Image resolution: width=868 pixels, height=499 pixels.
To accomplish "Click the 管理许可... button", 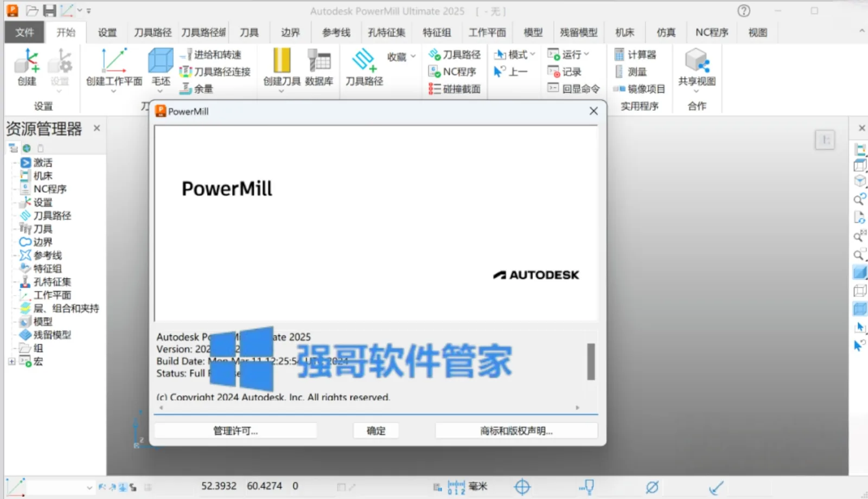I will pyautogui.click(x=235, y=431).
